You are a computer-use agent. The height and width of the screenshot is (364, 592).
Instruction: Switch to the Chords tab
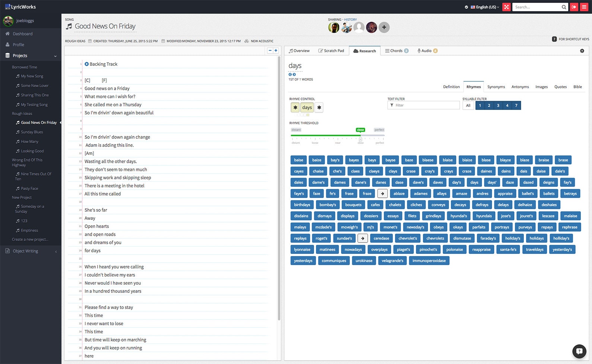pyautogui.click(x=397, y=51)
